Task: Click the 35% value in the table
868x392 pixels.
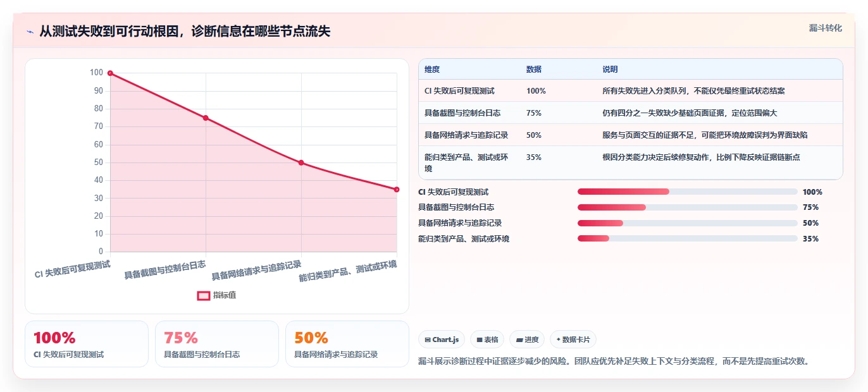Action: tap(534, 157)
